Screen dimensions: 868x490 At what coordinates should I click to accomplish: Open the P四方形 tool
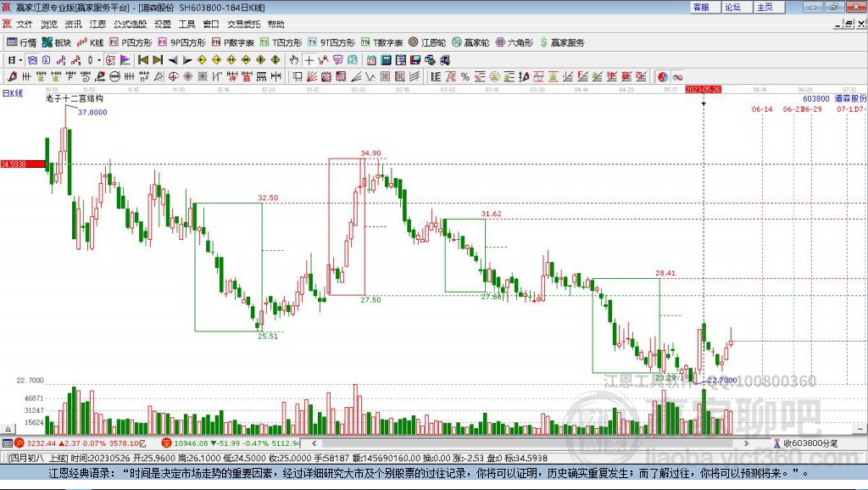131,42
